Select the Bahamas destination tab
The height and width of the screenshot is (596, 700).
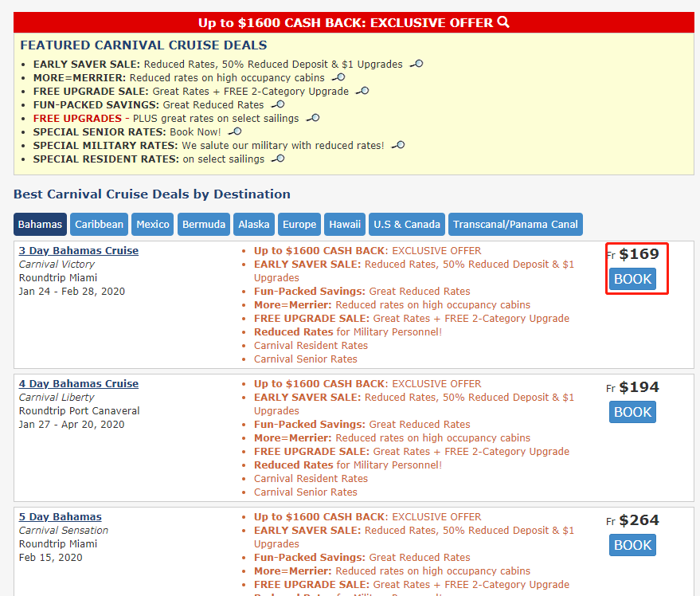coord(40,224)
